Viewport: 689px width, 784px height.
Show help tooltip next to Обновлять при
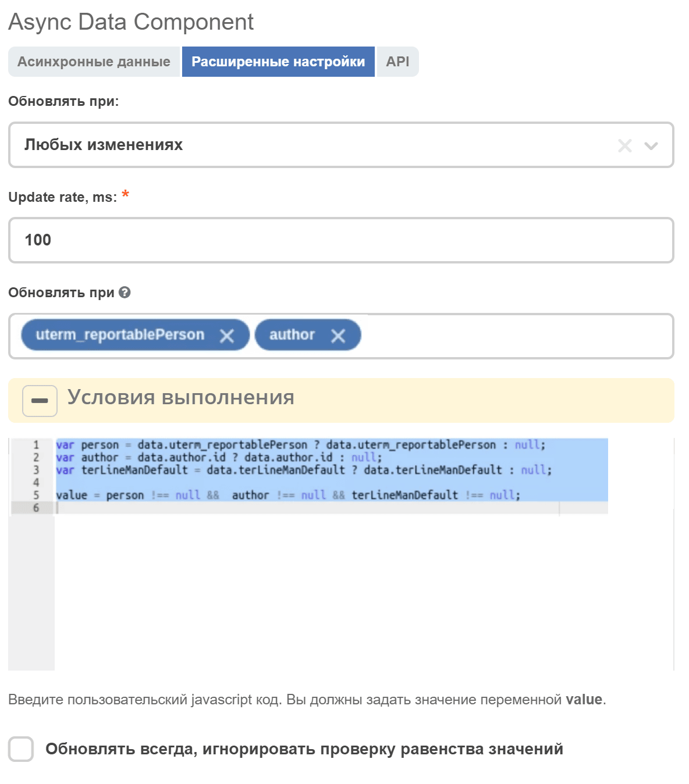coord(125,293)
